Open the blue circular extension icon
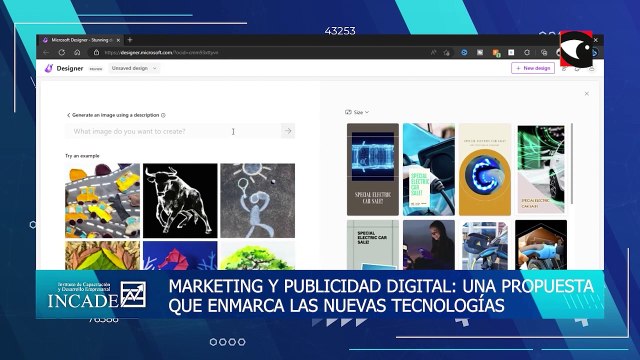 click(464, 53)
